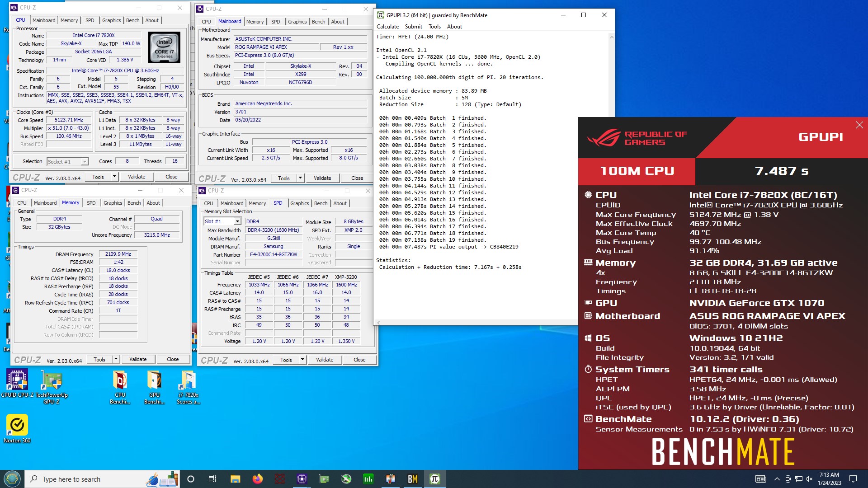Open the Calculate menu in GPUPI
868x488 pixels.
[x=387, y=27]
